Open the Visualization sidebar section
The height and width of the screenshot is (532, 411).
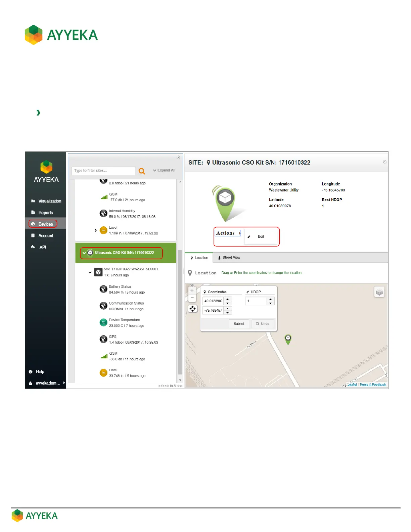point(46,201)
